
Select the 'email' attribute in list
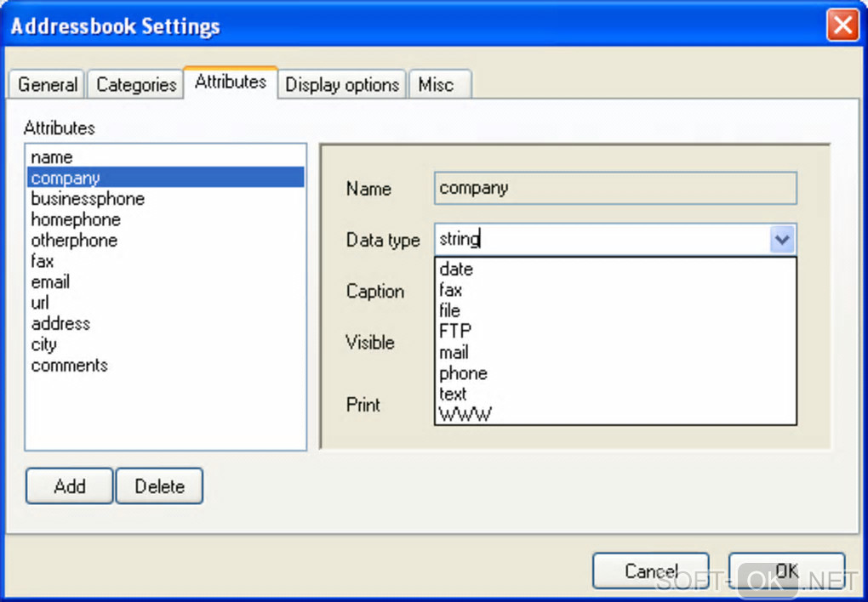coord(50,282)
